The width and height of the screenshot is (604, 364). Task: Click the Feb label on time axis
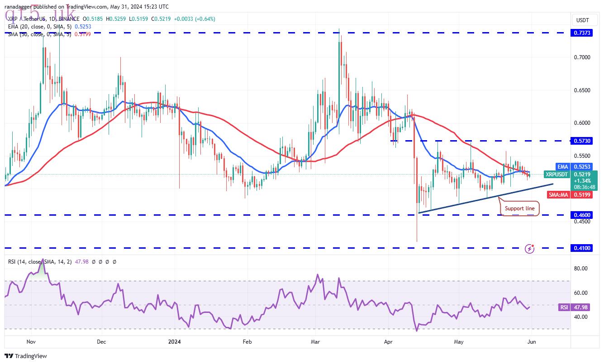(x=247, y=342)
